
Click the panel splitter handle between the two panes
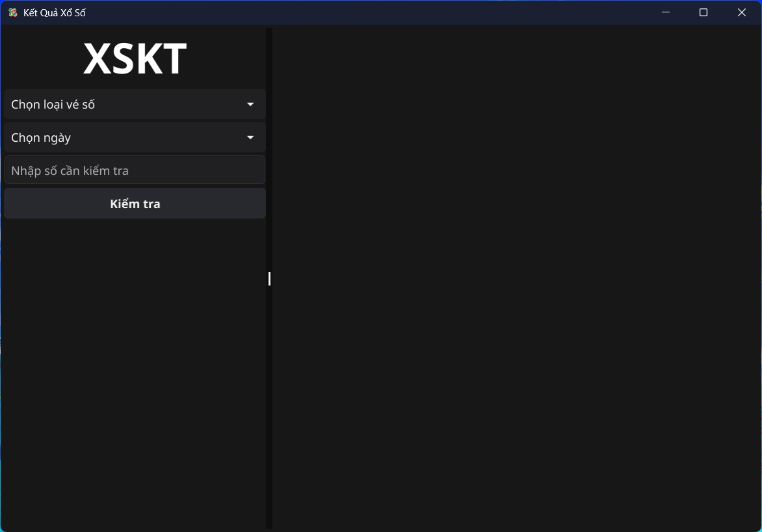click(x=269, y=278)
